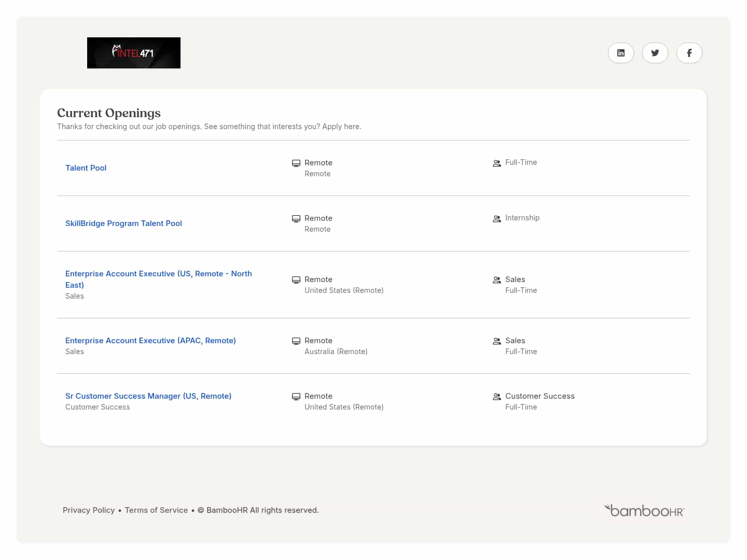Click the monitor icon beside United States (Remote) on the last row
Viewport: 747px width, 560px height.
pos(296,396)
